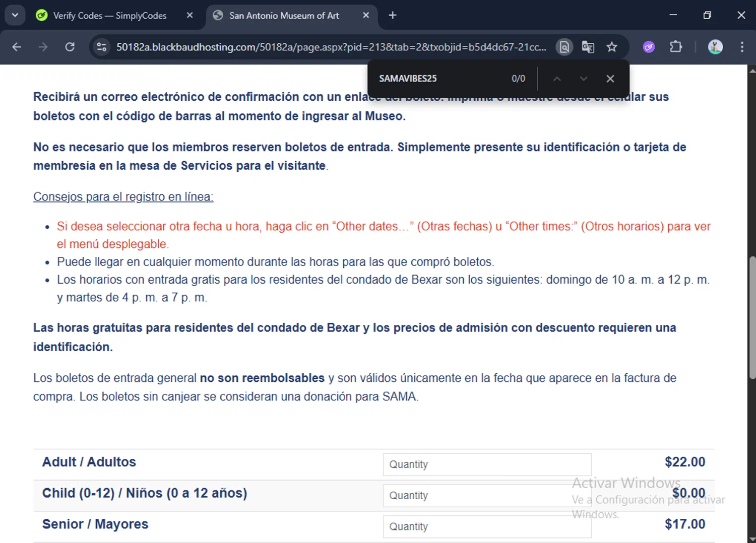The image size is (756, 543).
Task: Open the Extensions puzzle menu
Action: tap(676, 47)
